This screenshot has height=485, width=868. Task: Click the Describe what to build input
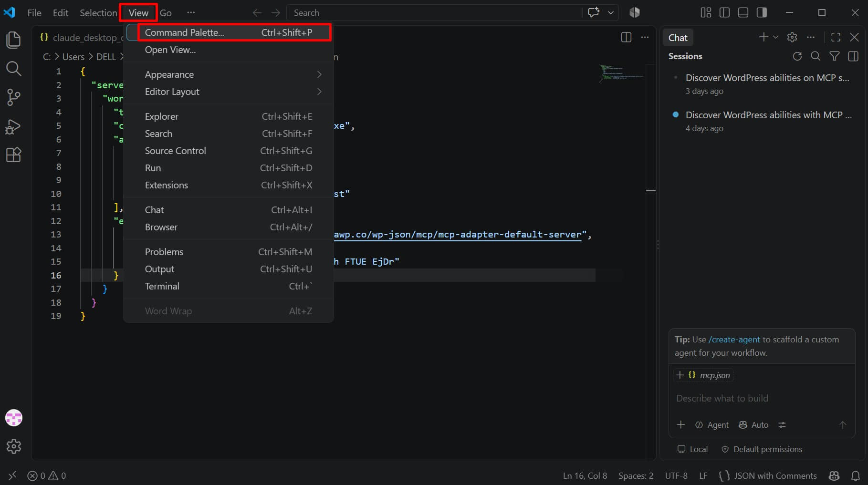[761, 398]
